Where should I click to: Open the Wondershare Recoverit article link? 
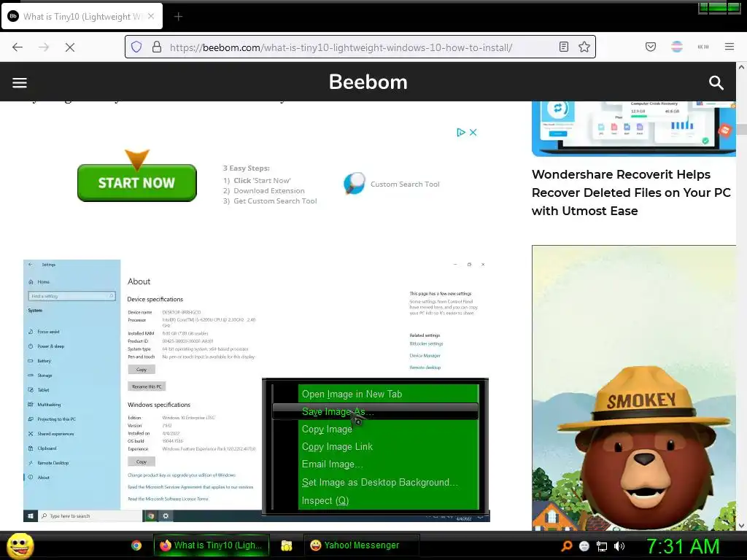[x=631, y=192]
